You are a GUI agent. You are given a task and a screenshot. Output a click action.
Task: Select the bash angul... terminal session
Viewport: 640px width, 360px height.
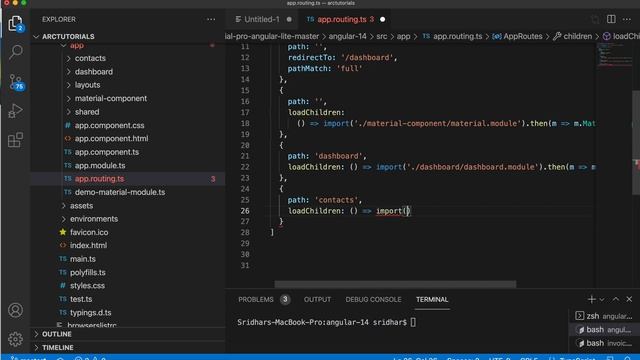point(604,329)
